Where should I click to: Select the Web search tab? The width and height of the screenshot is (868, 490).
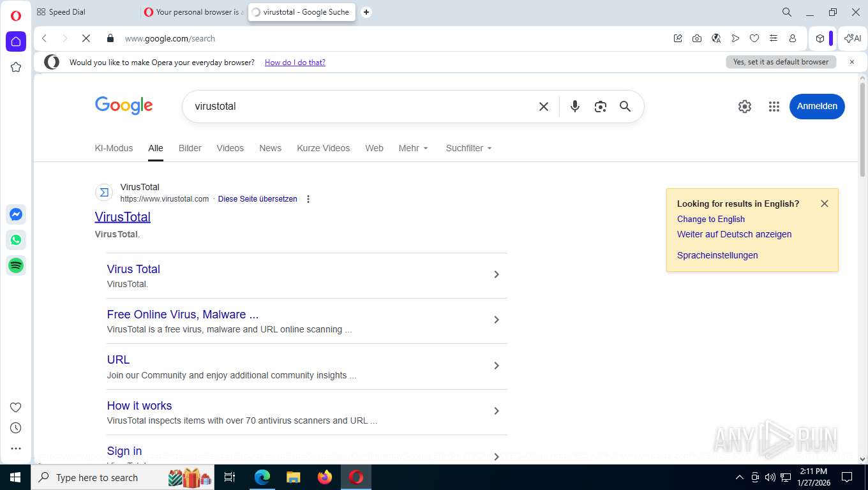374,148
